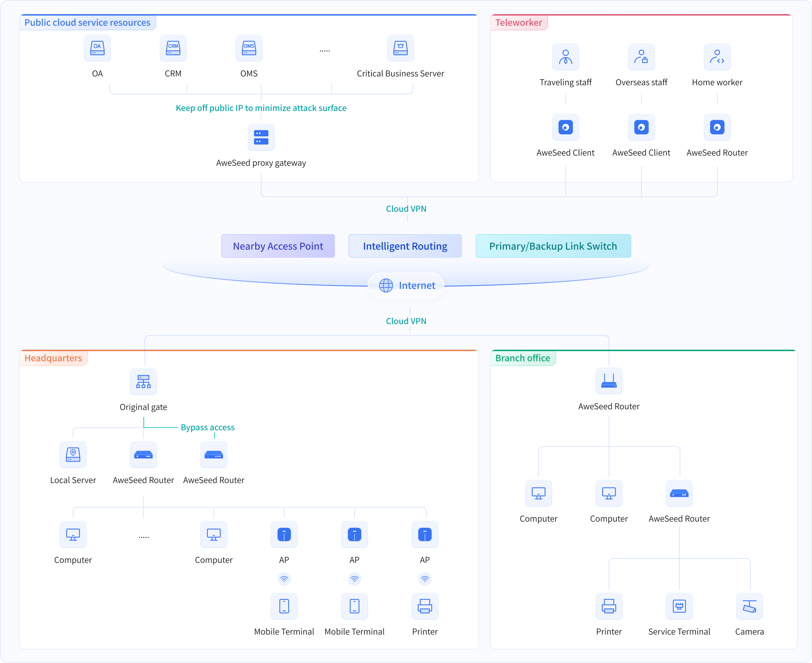Click the Bypass access label
Image resolution: width=812 pixels, height=663 pixels.
pyautogui.click(x=208, y=427)
